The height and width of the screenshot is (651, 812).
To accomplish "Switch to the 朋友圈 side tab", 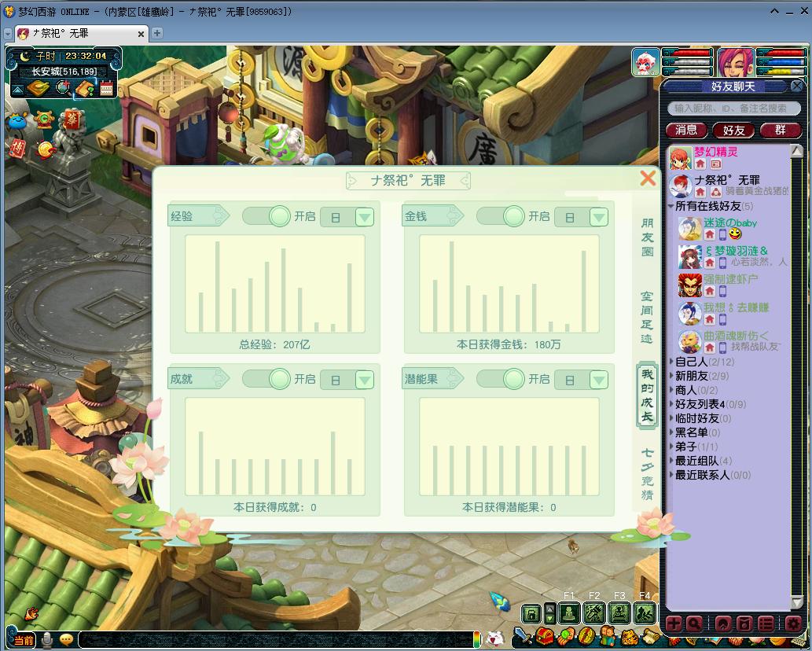I will tap(647, 237).
